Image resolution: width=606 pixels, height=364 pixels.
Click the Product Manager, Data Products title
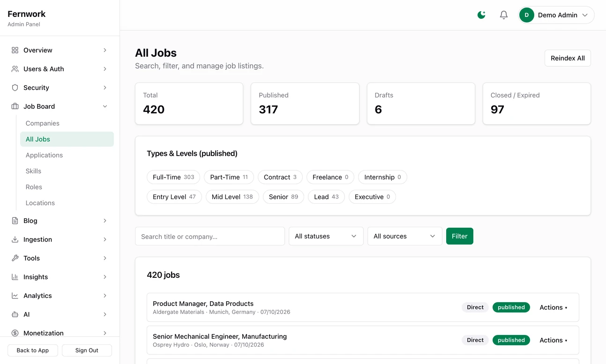[x=203, y=304]
